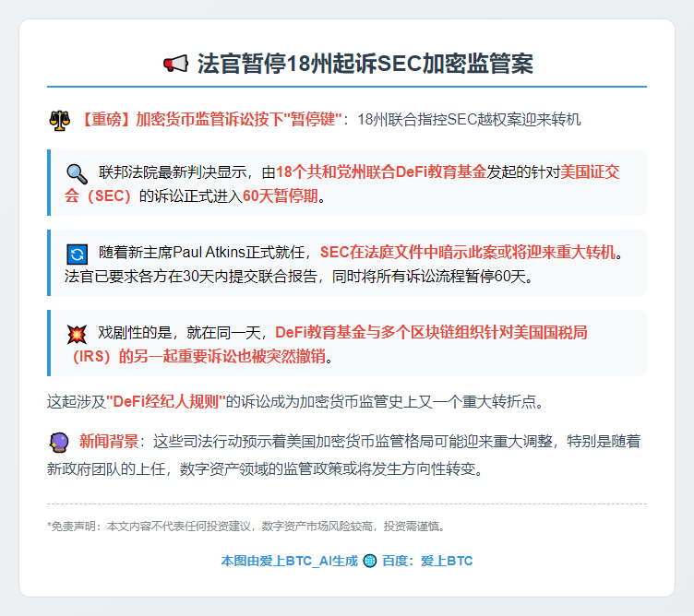Click footer link 本图由爱上BTC_AI生成
This screenshot has width=694, height=616.
(290, 561)
